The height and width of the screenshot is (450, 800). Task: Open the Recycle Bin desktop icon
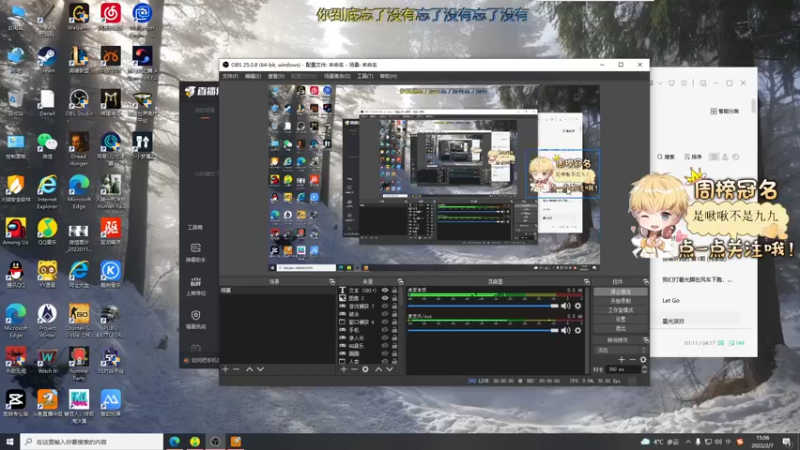pyautogui.click(x=16, y=102)
